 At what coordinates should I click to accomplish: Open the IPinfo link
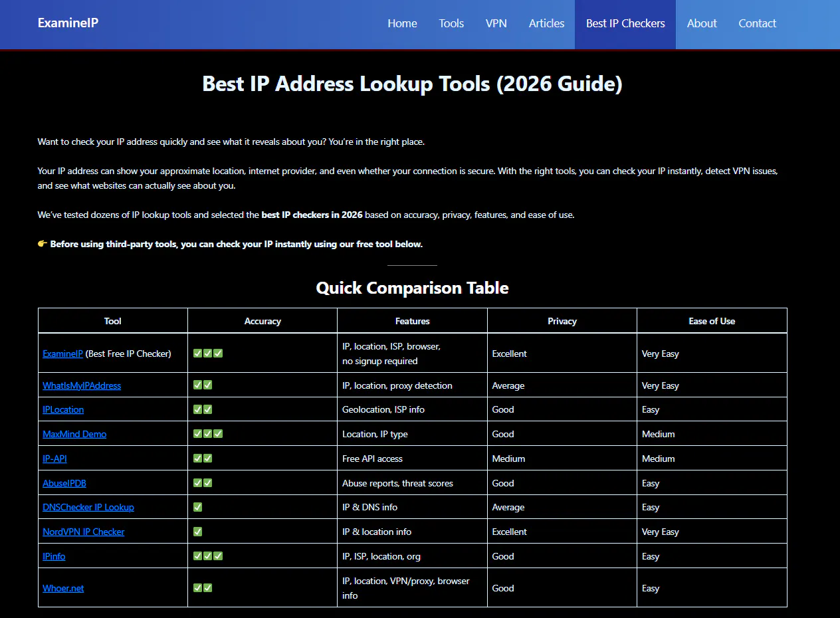tap(54, 556)
